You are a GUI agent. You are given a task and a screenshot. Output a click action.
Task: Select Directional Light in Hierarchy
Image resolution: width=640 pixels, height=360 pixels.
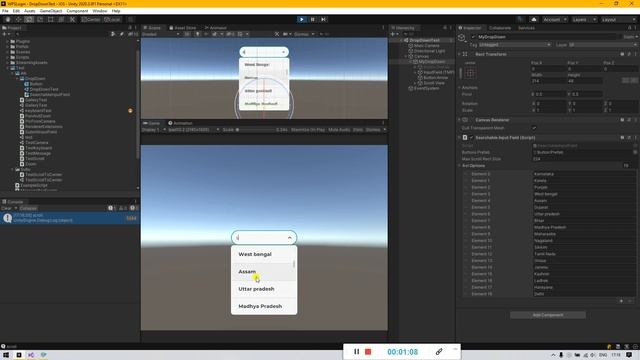[x=429, y=51]
